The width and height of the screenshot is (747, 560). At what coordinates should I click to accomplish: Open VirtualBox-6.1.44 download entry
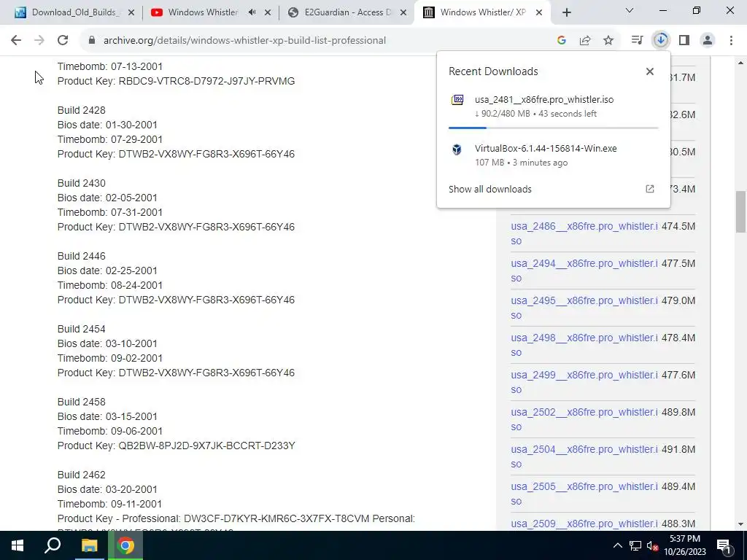(554, 155)
